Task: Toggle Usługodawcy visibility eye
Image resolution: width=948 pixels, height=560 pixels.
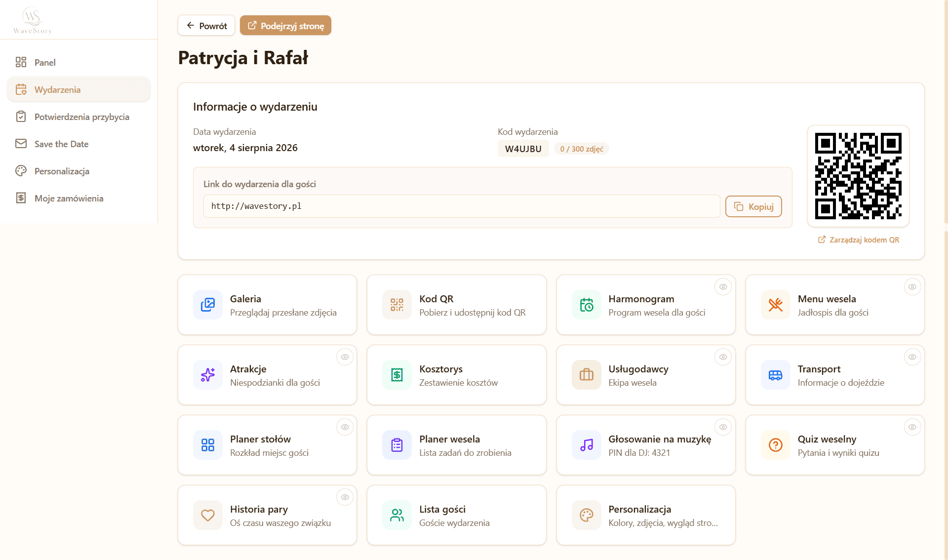Action: pyautogui.click(x=723, y=357)
